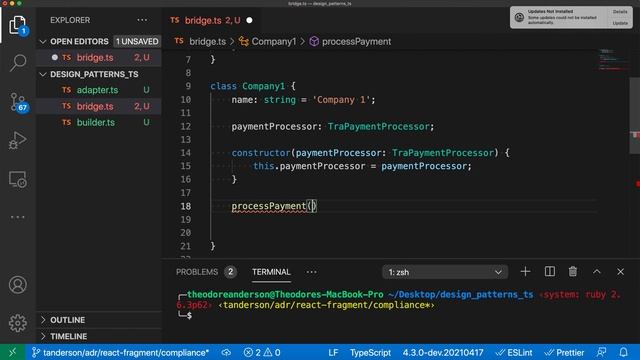Open feedback icon in status bar
The width and height of the screenshot is (640, 360).
tap(601, 352)
